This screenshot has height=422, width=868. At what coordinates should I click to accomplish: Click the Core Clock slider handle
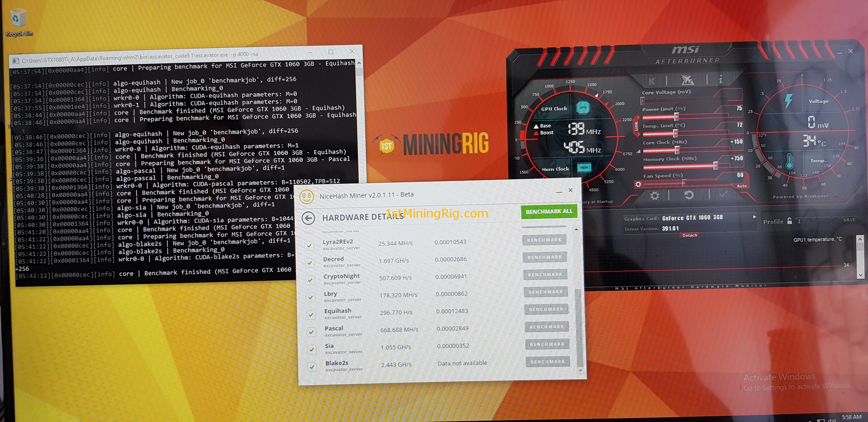click(677, 150)
